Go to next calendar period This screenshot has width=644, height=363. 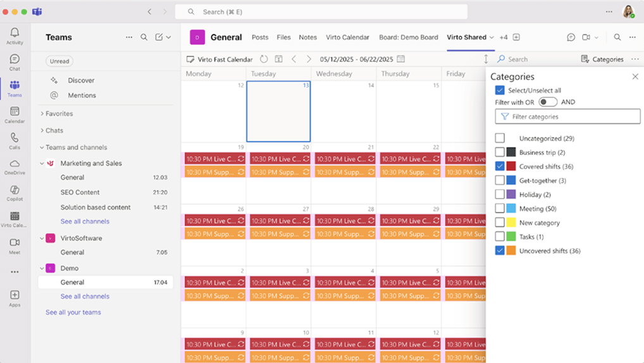click(x=309, y=59)
